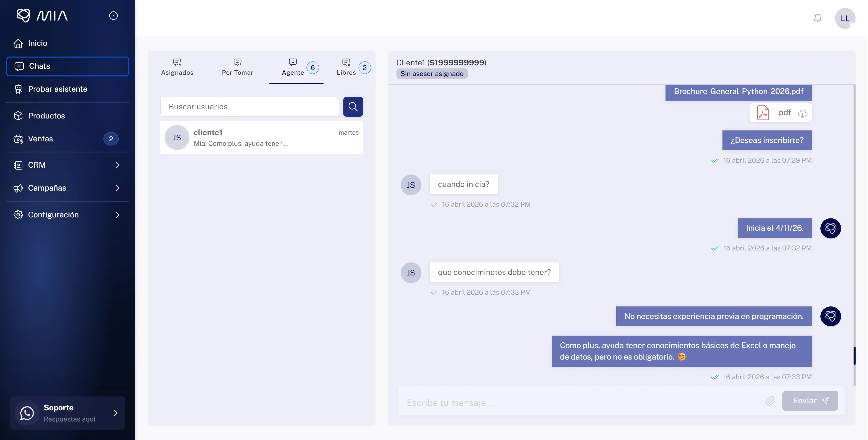The width and height of the screenshot is (868, 440).
Task: Click the 'cuando inicia?' message bubble
Action: click(x=464, y=184)
